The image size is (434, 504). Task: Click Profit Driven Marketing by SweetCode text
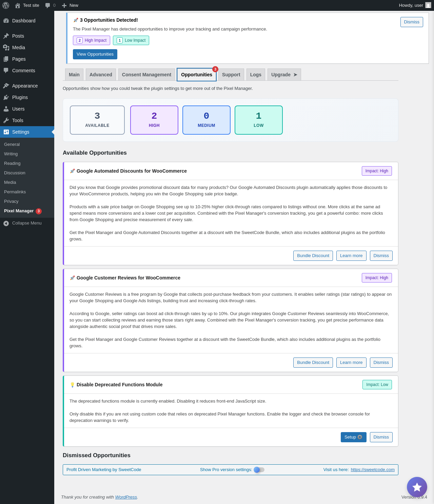pyautogui.click(x=104, y=470)
